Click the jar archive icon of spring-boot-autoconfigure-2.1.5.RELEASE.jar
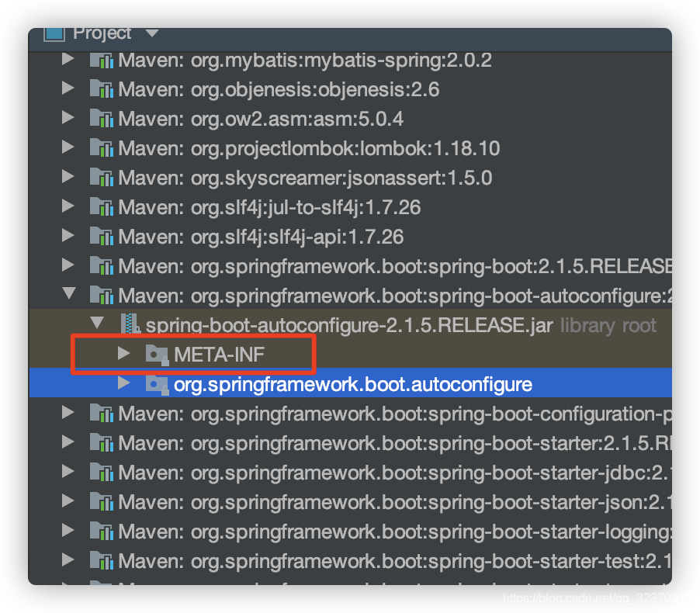The height and width of the screenshot is (613, 700). 131,324
